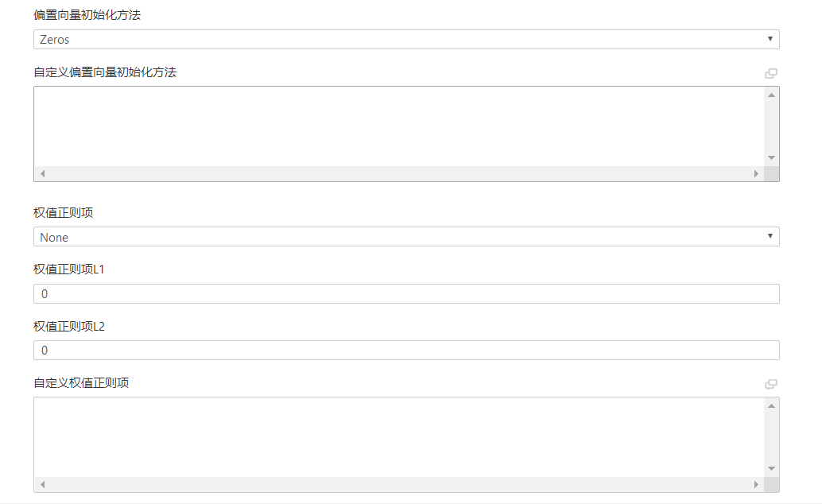This screenshot has width=822, height=504.
Task: Click horizontal scrollbar track of 自定义偏置向量初始化方法 box
Action: point(399,173)
